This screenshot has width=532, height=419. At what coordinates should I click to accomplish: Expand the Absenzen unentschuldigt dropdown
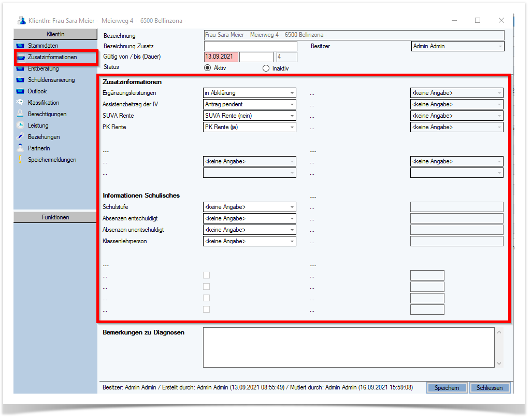pyautogui.click(x=250, y=230)
